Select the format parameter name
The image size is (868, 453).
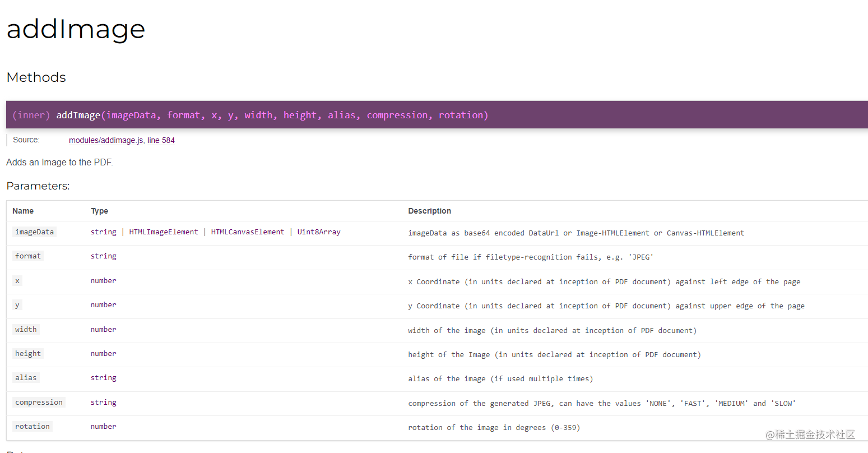[x=28, y=256]
